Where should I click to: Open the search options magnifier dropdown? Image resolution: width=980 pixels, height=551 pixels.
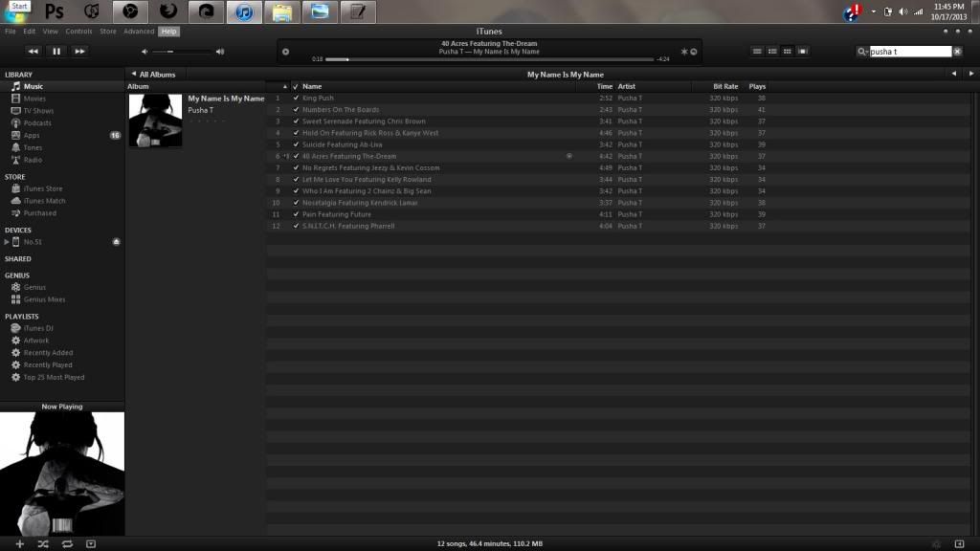863,52
